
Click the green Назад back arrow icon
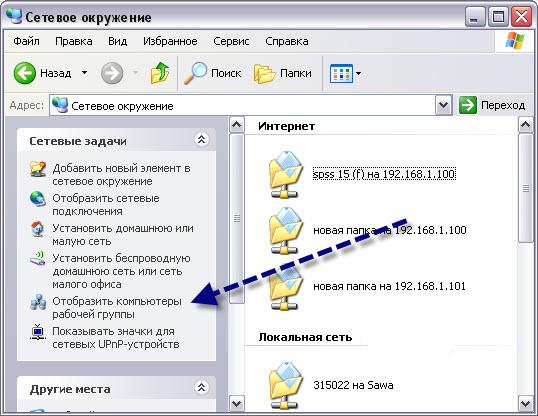click(25, 73)
